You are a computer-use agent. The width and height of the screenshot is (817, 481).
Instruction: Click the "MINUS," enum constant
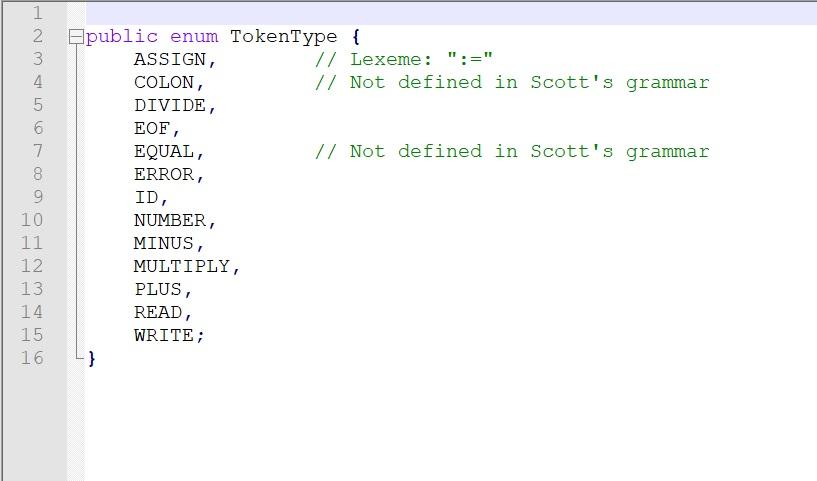169,243
